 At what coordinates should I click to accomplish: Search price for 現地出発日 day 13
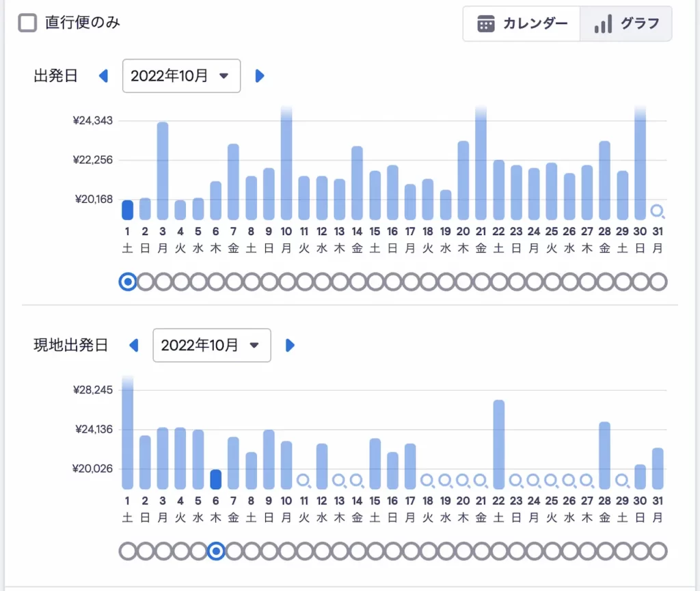click(339, 480)
